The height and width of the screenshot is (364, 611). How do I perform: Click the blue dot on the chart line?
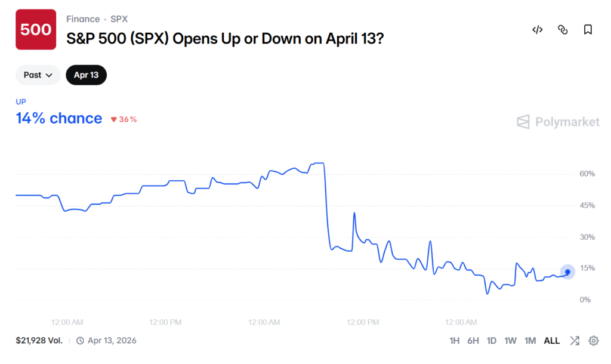tap(567, 272)
